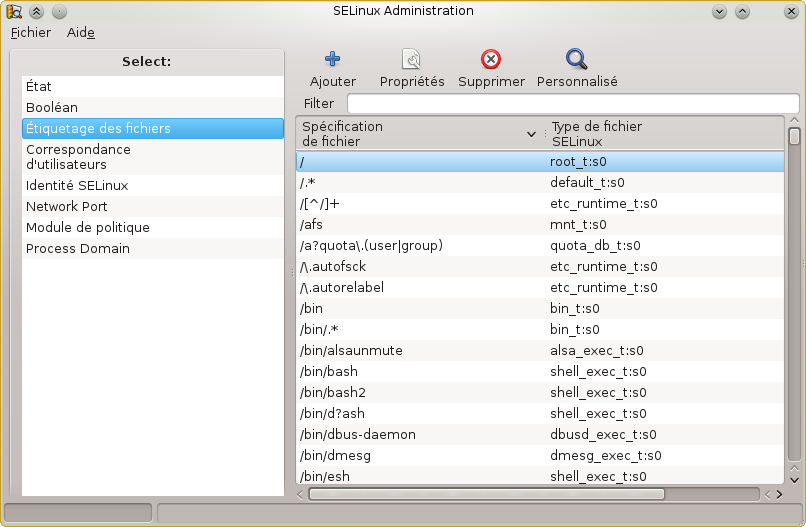Click the SELinux Administration window icon

coord(14,11)
